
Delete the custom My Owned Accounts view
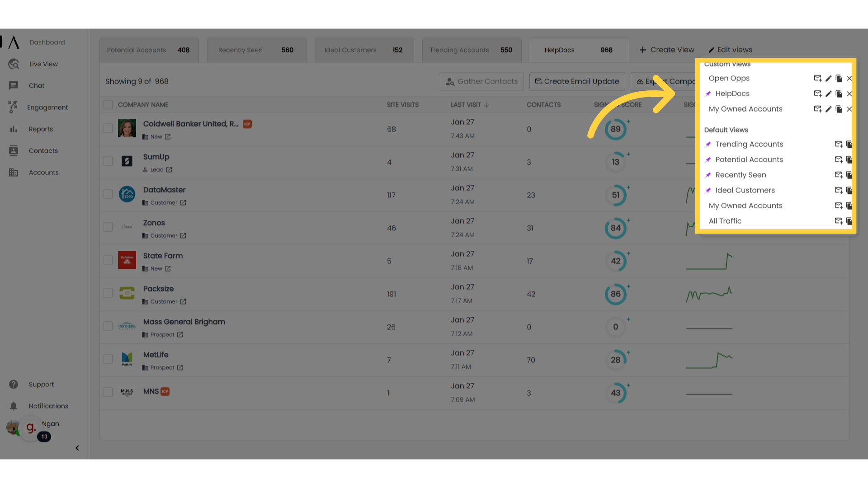849,109
